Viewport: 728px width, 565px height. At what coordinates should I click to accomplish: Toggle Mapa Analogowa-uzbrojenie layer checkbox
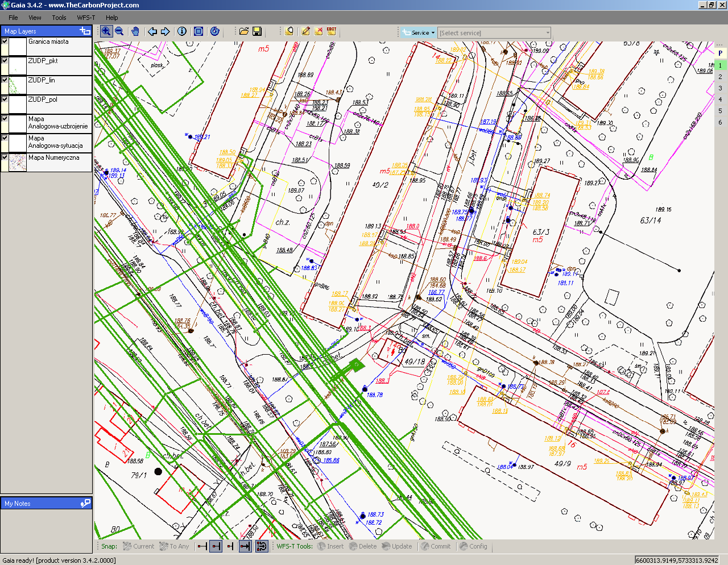pos(5,119)
